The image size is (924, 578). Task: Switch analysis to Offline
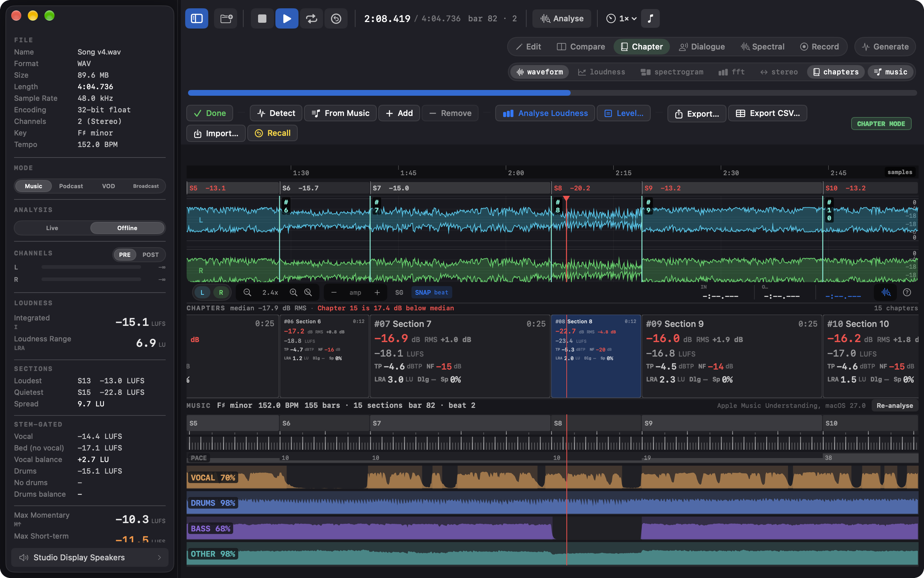[127, 228]
